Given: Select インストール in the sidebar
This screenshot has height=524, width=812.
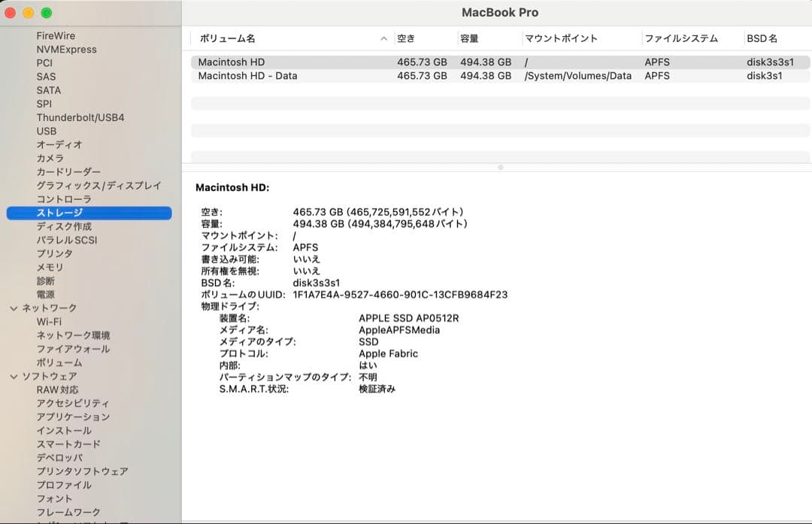Looking at the screenshot, I should 64,431.
